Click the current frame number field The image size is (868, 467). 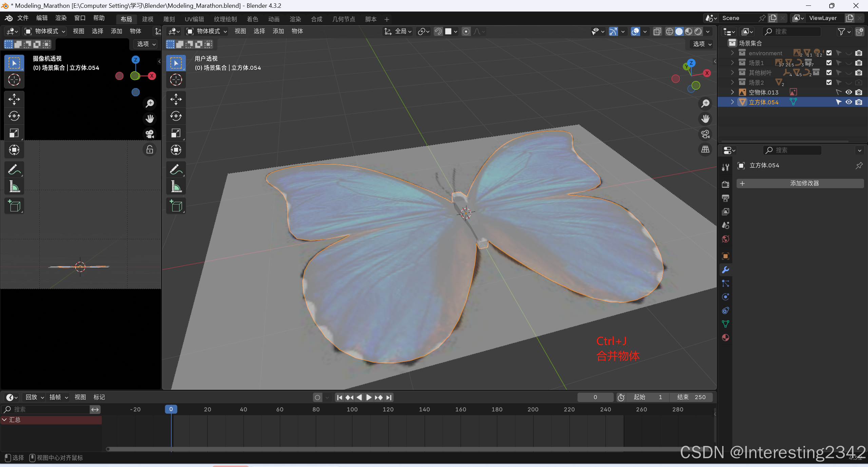click(x=595, y=397)
